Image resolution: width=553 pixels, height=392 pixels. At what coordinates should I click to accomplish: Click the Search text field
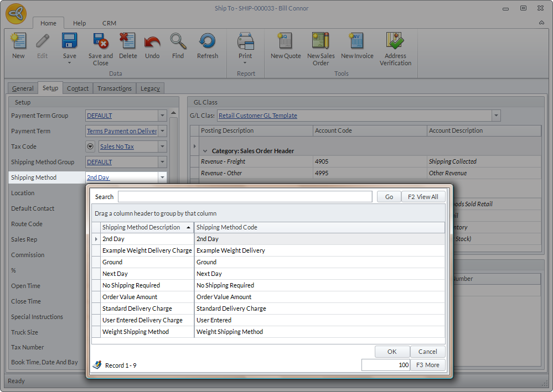[x=245, y=197]
